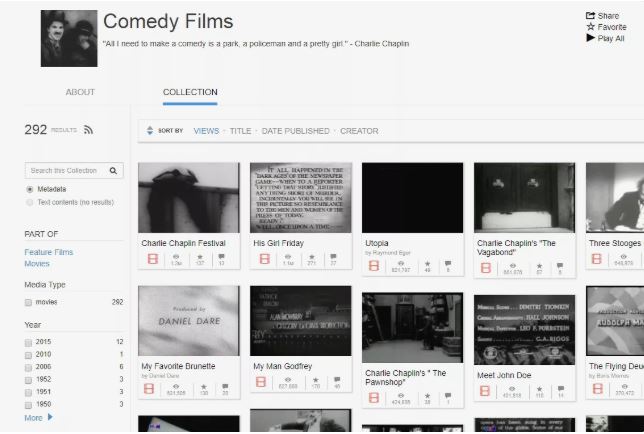644x434 pixels.
Task: Click film icon on My Man Godfrey card
Action: [x=261, y=382]
